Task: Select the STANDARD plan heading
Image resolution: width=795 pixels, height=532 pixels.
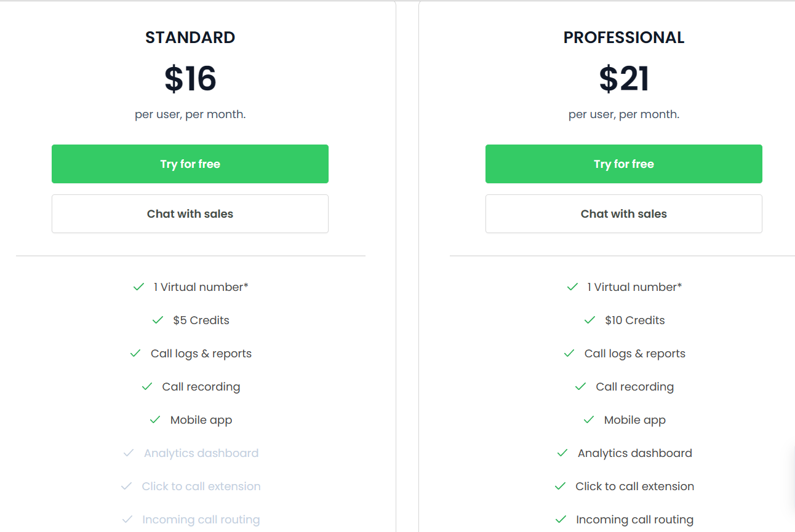Action: pos(190,37)
